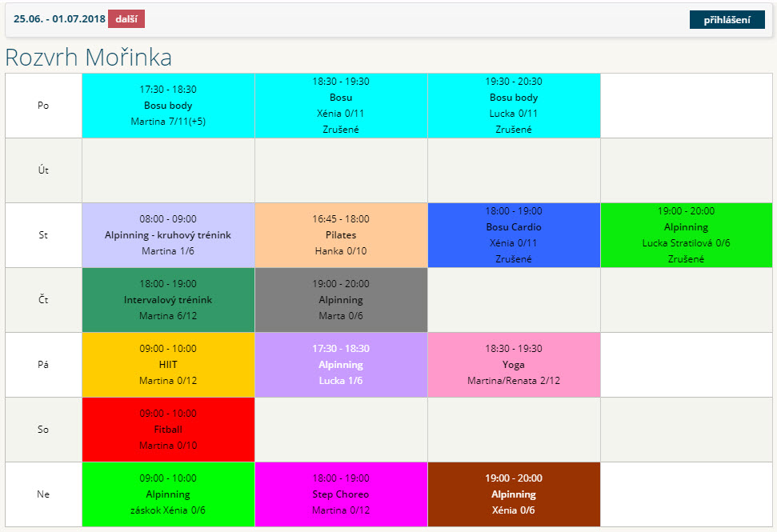Open Thursday gray Alpinning class with Marta

pyautogui.click(x=341, y=300)
